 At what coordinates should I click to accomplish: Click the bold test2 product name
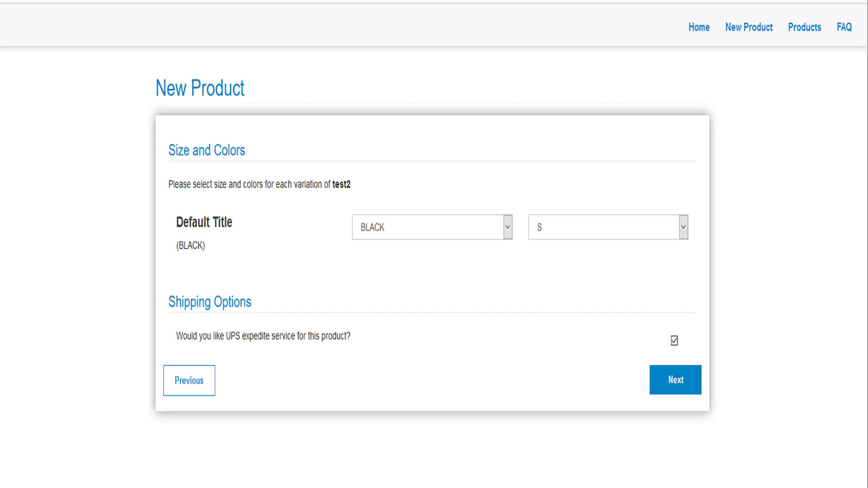tap(341, 184)
